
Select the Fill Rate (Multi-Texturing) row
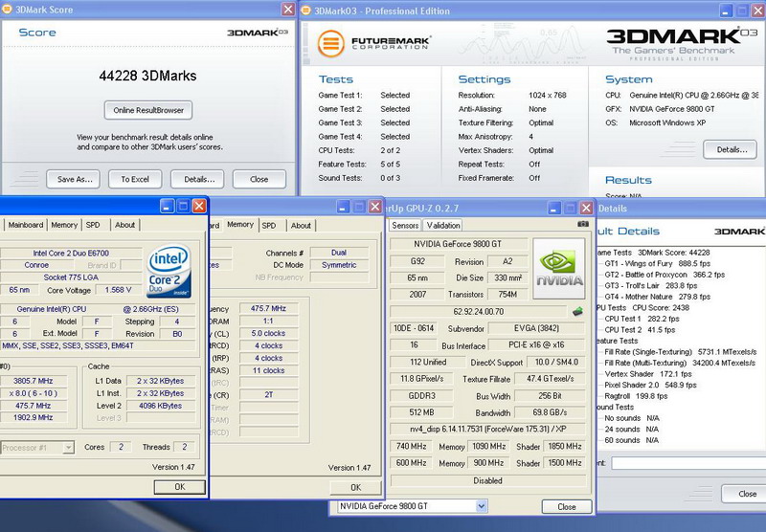pos(680,364)
